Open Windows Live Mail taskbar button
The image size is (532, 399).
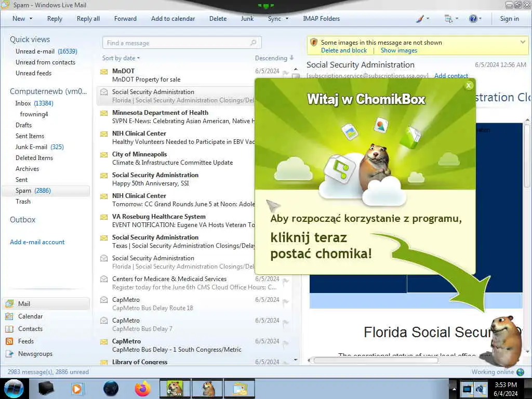point(239,389)
